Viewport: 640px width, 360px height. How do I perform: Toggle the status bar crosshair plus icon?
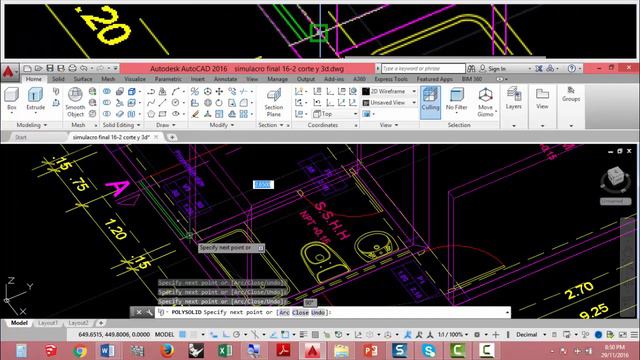click(496, 334)
